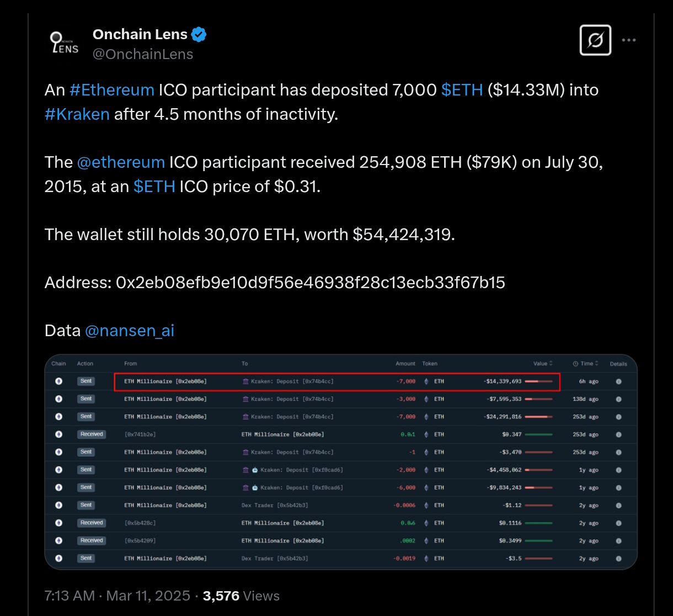This screenshot has height=616, width=673.
Task: Click the @OnchainLens handle
Action: [143, 54]
